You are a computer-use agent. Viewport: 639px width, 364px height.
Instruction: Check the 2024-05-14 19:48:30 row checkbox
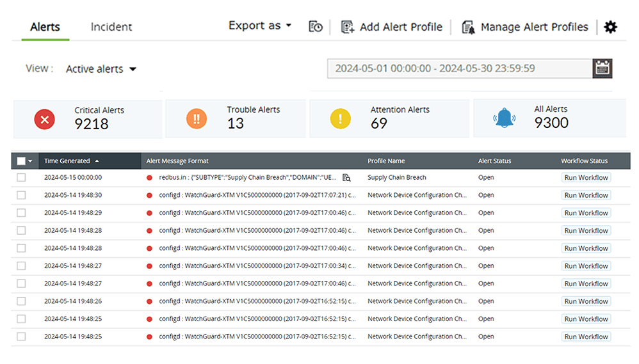click(x=21, y=195)
